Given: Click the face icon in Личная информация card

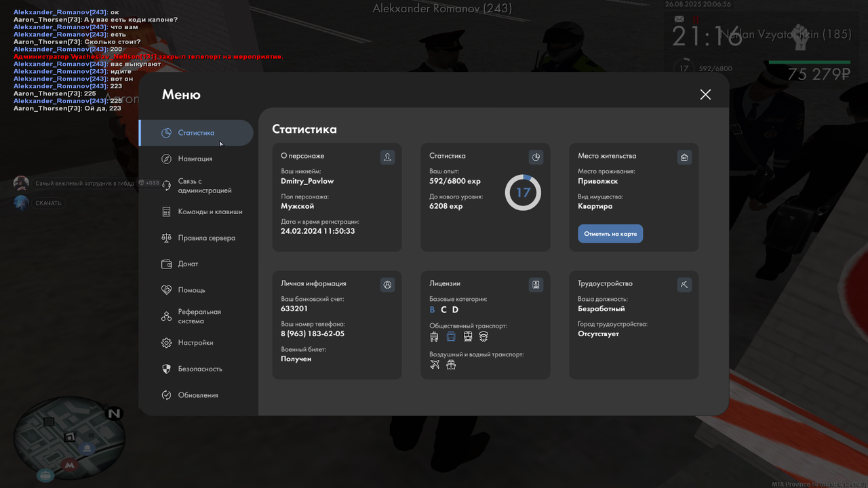Looking at the screenshot, I should (387, 285).
